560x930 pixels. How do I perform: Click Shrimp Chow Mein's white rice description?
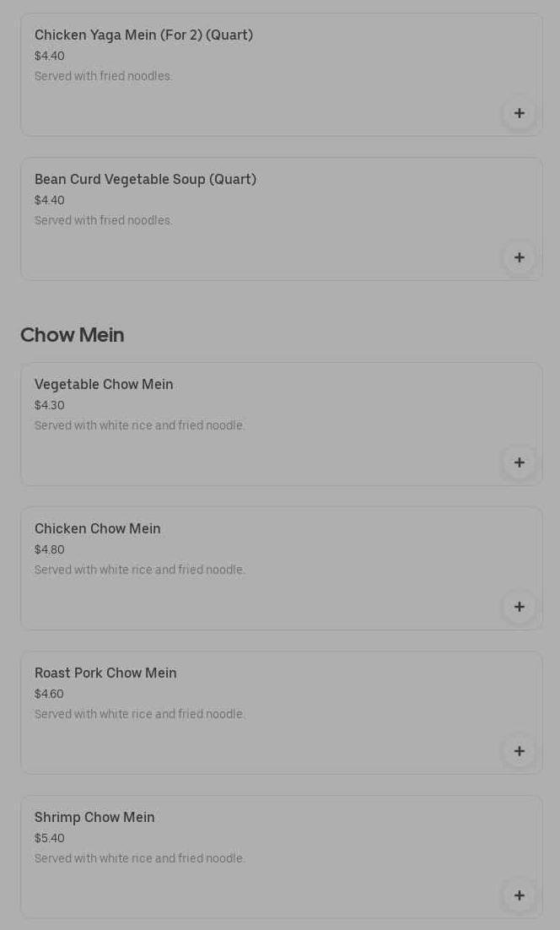tap(140, 858)
